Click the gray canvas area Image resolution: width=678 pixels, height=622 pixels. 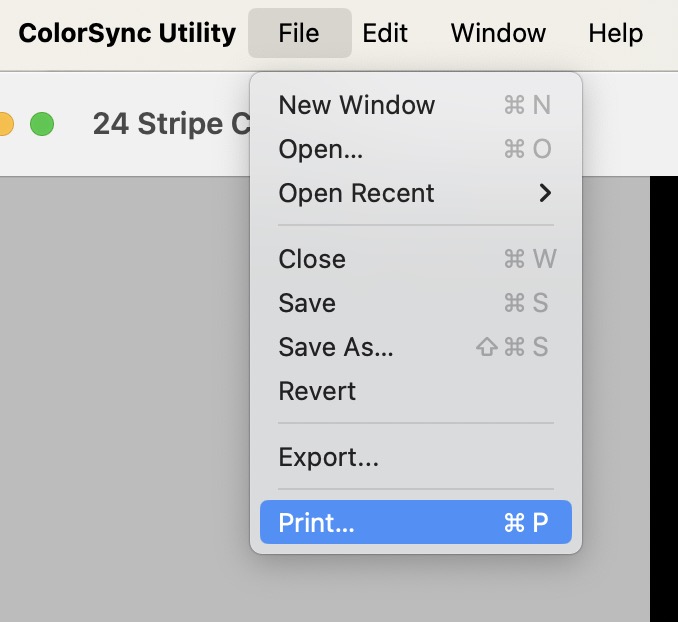tap(120, 400)
